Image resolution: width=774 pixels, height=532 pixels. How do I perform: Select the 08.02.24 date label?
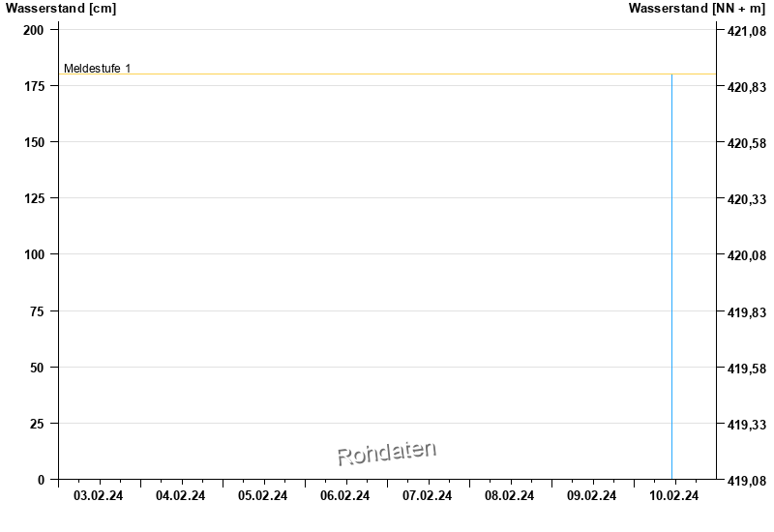(x=510, y=496)
